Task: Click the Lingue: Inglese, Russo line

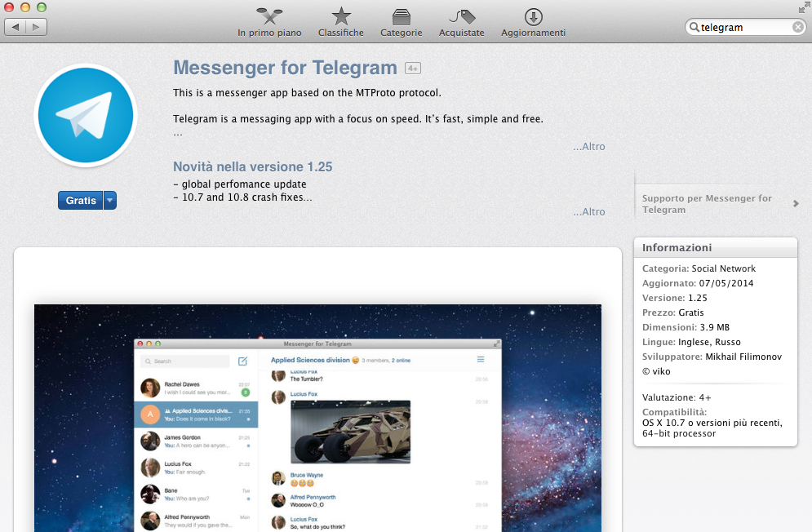Action: point(691,342)
